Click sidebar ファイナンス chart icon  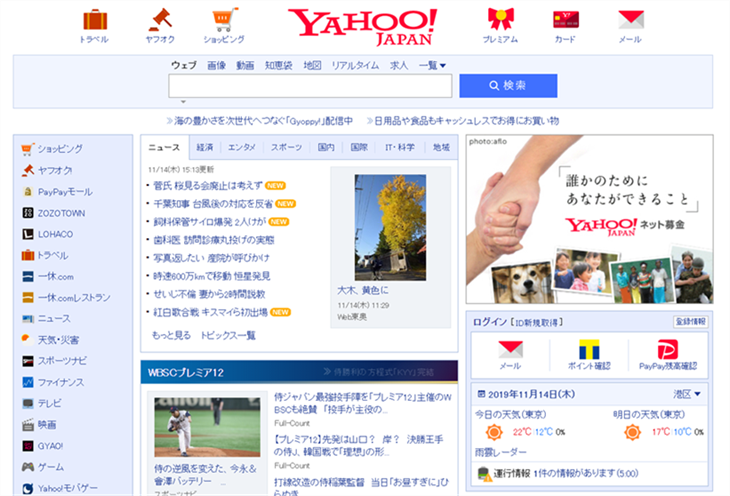click(x=28, y=382)
